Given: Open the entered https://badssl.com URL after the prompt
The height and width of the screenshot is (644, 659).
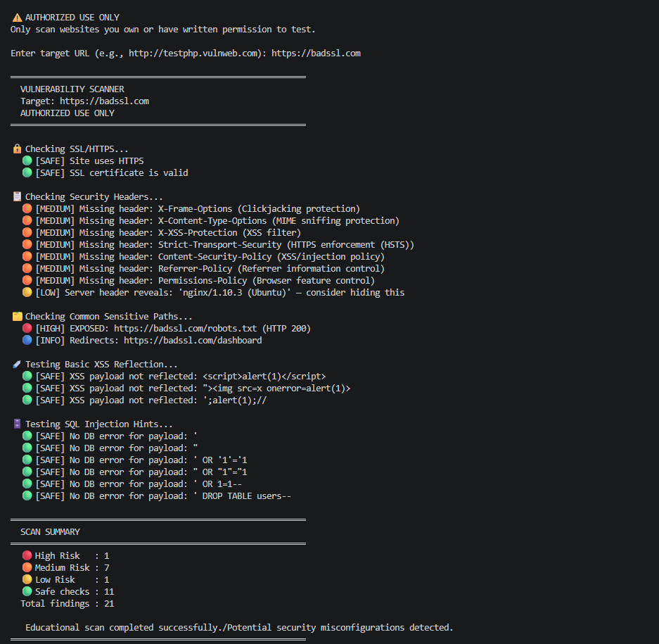Looking at the screenshot, I should pos(316,53).
